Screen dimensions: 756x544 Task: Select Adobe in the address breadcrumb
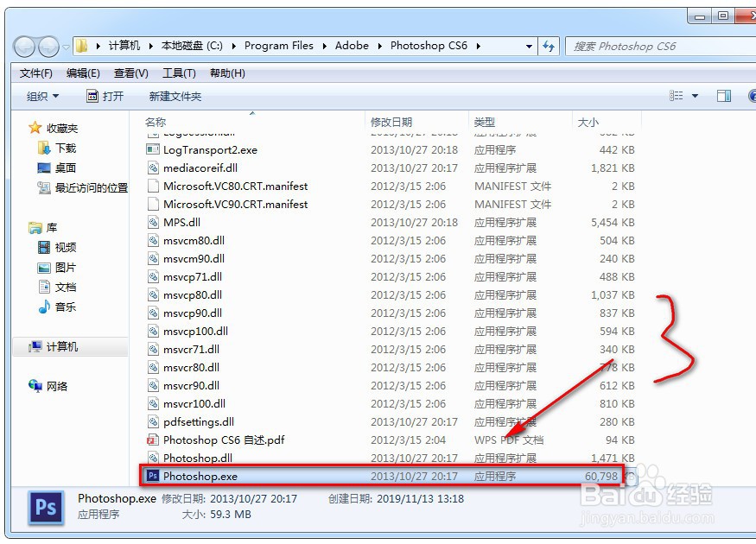pos(352,46)
